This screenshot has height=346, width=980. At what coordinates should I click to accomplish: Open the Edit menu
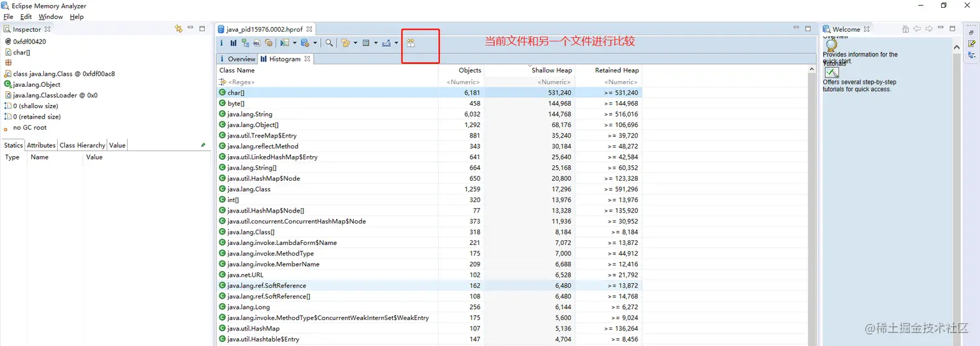(x=26, y=17)
